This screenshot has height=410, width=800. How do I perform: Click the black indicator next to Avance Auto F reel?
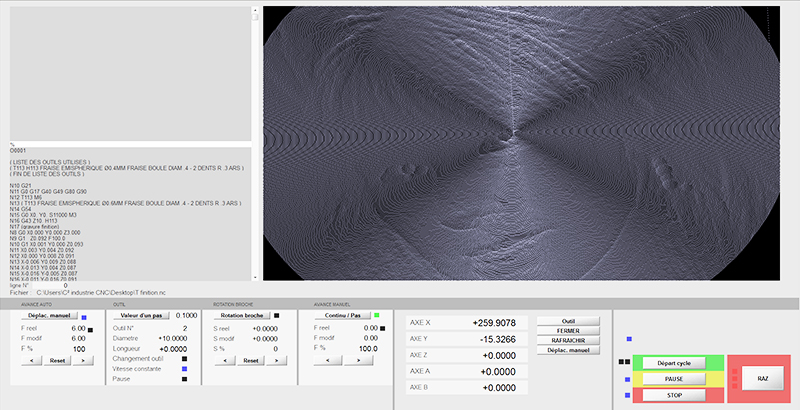tap(90, 330)
